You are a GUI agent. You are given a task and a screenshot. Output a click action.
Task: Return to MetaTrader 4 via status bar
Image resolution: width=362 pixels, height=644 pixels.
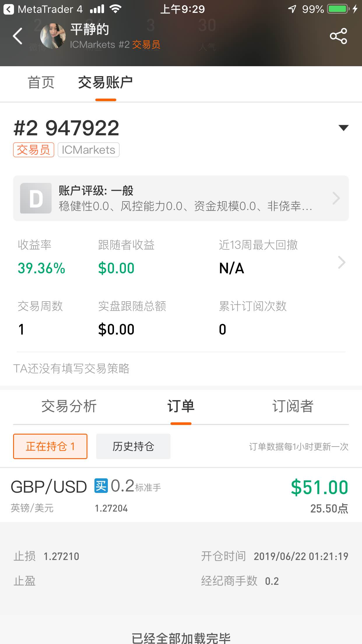(43, 9)
